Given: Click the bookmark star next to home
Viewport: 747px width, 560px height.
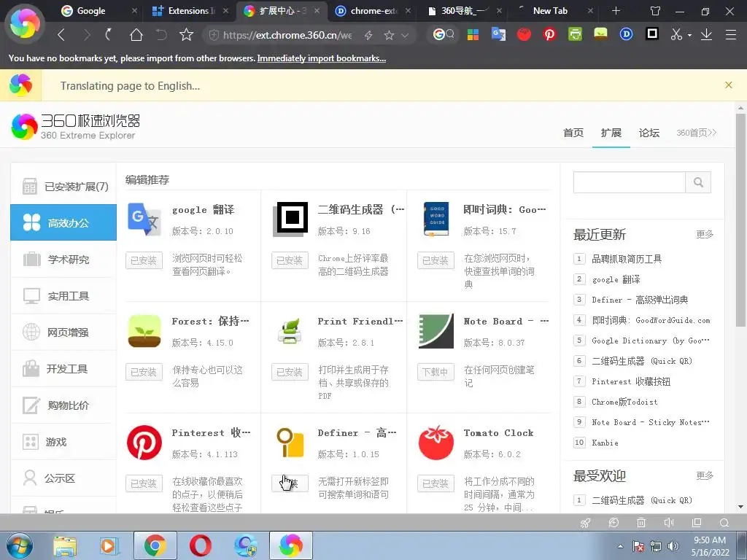Looking at the screenshot, I should tap(186, 34).
